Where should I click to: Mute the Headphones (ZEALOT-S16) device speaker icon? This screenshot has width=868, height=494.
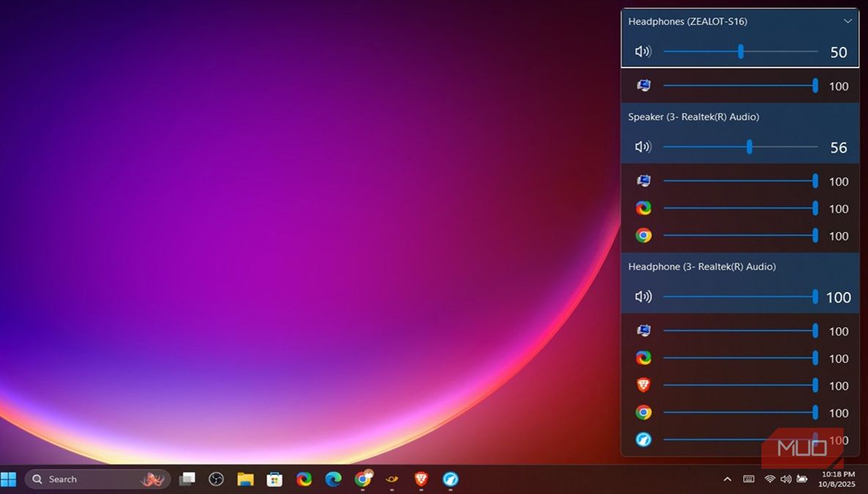coord(643,51)
